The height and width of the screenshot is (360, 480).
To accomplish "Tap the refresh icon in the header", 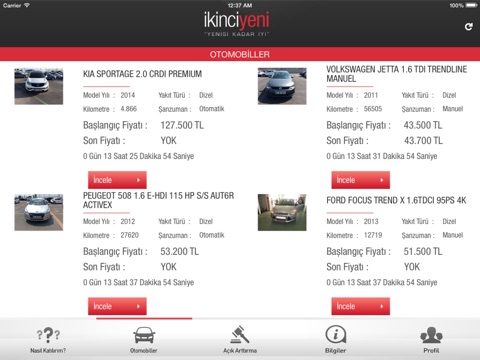I will click(469, 27).
